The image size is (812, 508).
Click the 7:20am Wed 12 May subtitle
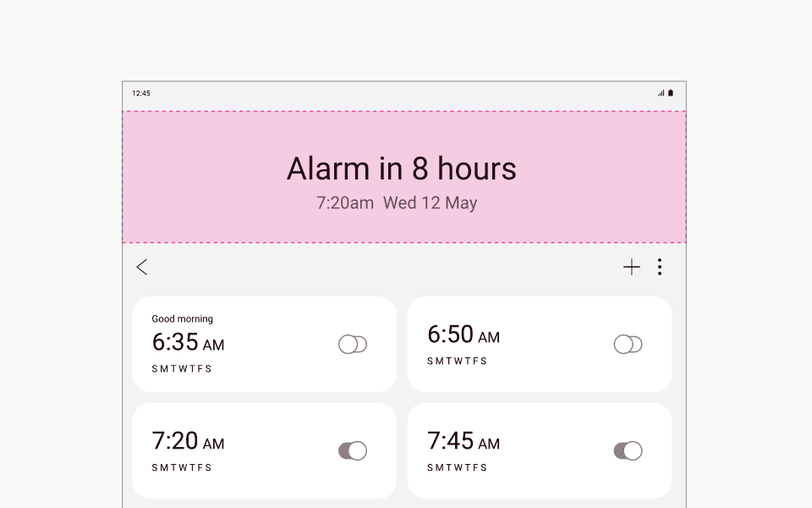pyautogui.click(x=397, y=202)
